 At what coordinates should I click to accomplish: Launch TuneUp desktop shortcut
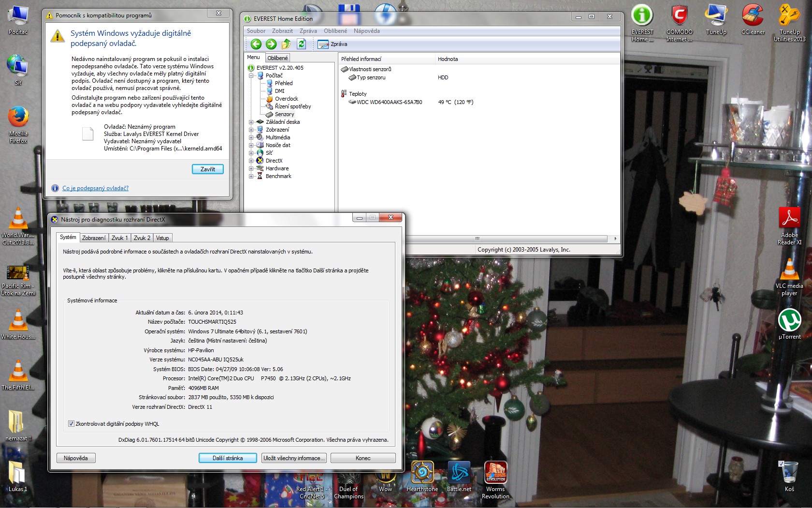716,20
